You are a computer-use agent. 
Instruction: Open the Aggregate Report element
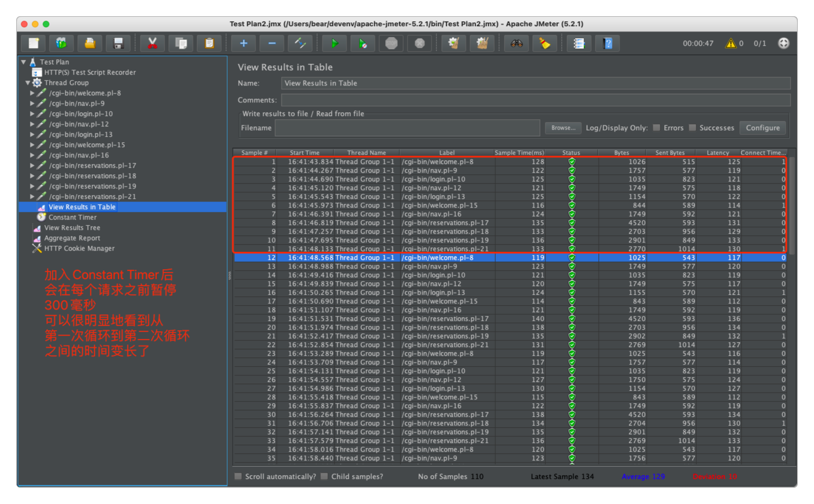(72, 238)
